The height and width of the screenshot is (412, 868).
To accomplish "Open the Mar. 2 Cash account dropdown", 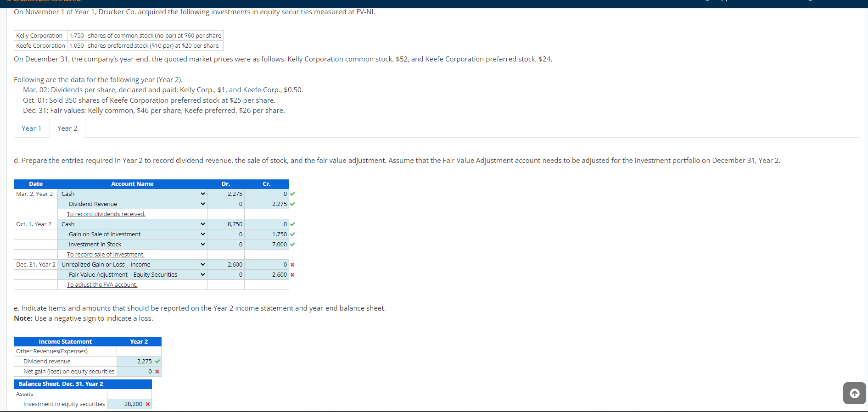I will 133,194.
